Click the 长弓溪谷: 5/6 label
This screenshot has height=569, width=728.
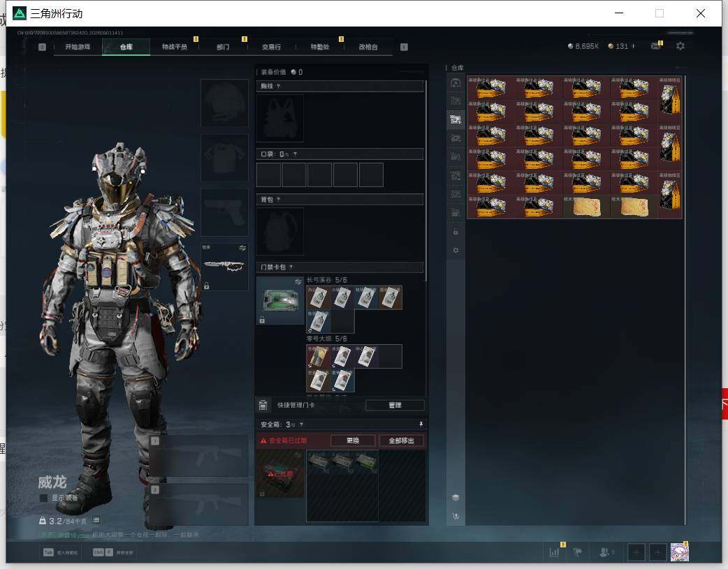point(327,280)
